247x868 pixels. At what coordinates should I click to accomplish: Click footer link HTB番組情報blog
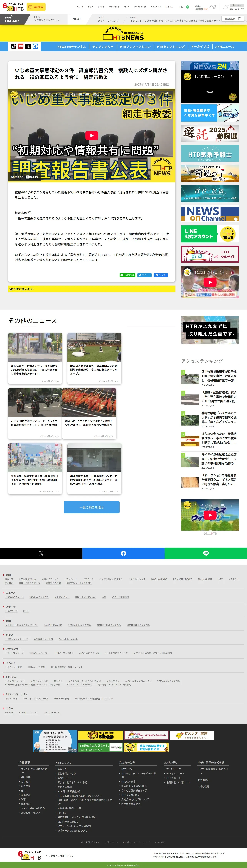(28, 579)
